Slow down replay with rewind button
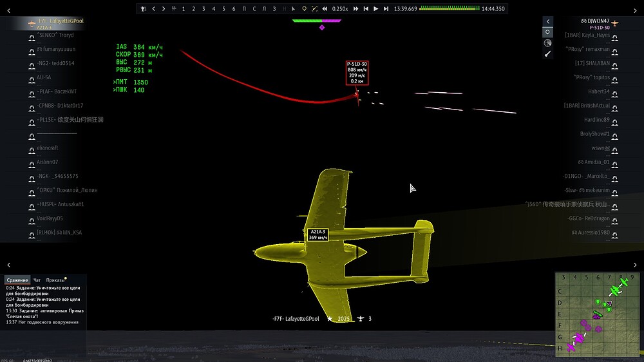644x362 pixels. click(325, 8)
